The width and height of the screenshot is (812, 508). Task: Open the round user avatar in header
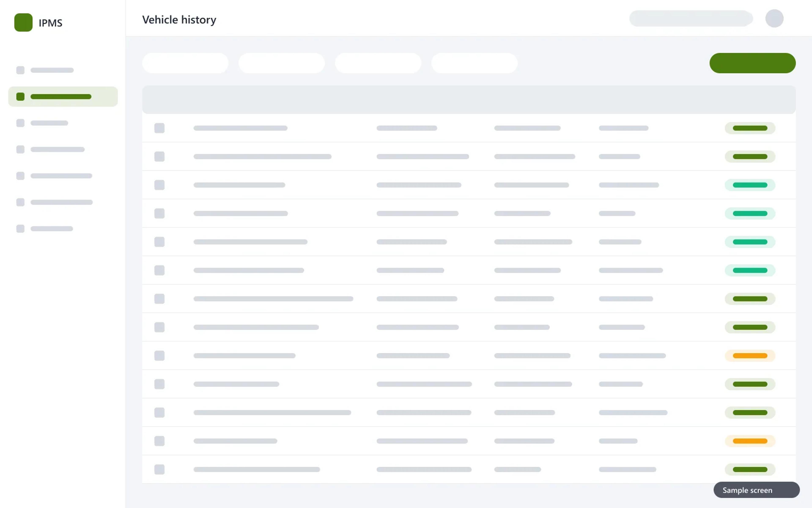pos(774,18)
